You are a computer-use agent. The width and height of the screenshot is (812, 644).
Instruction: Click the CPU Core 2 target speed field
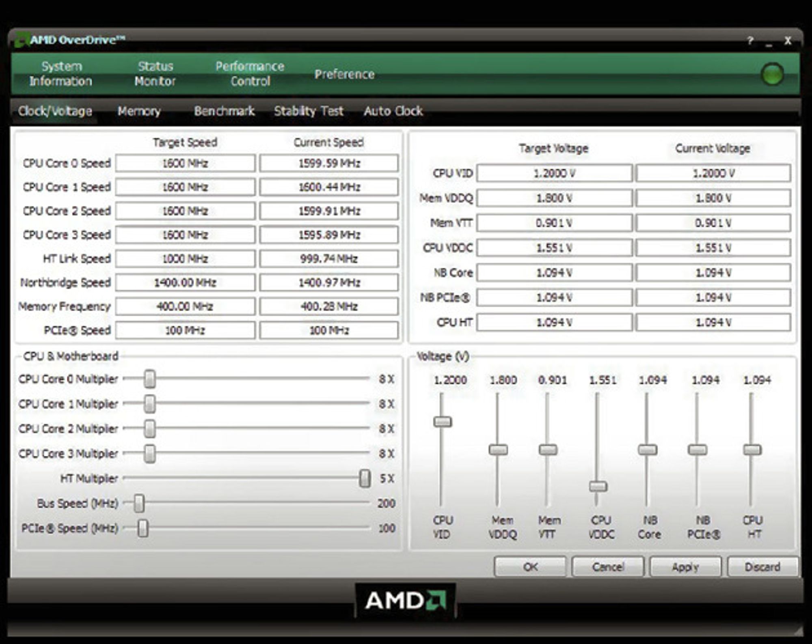[185, 211]
